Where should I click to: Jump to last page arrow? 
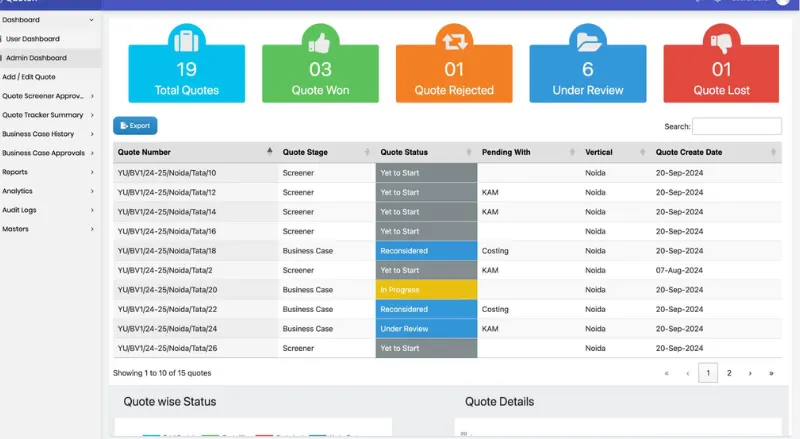[771, 373]
